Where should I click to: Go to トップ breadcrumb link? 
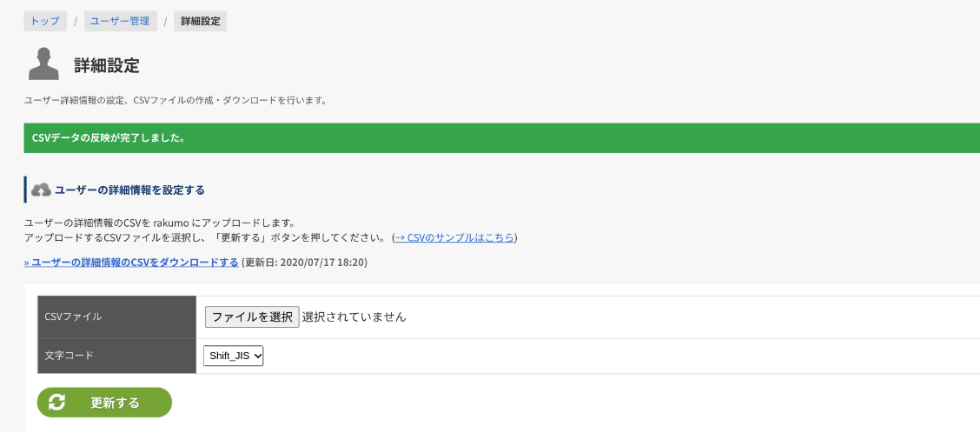coord(45,21)
